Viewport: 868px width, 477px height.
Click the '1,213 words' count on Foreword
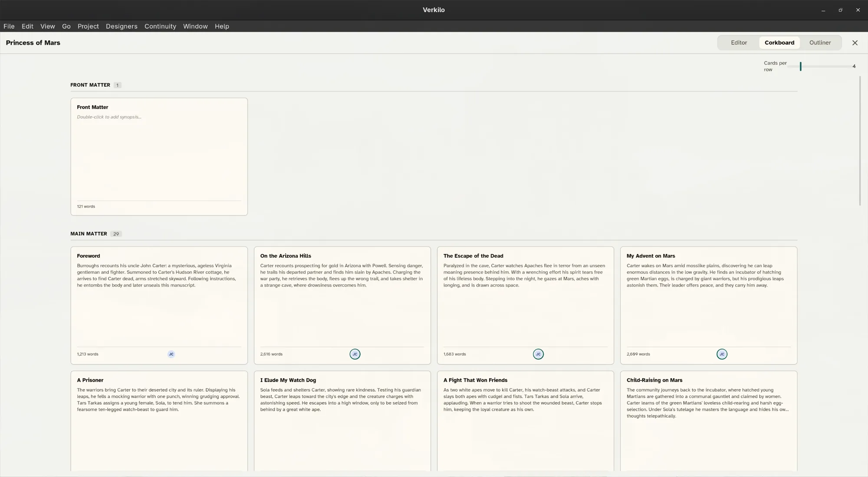[88, 354]
